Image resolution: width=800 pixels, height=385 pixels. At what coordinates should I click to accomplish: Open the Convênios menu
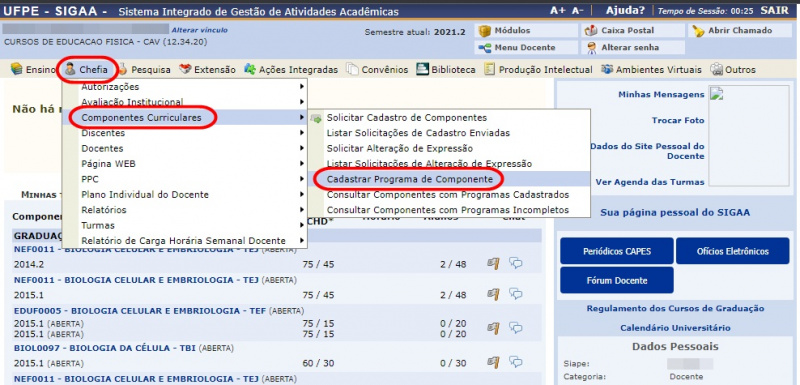[377, 70]
